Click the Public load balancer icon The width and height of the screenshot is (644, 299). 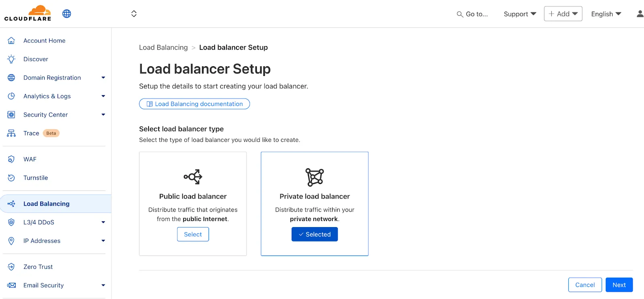pyautogui.click(x=193, y=177)
